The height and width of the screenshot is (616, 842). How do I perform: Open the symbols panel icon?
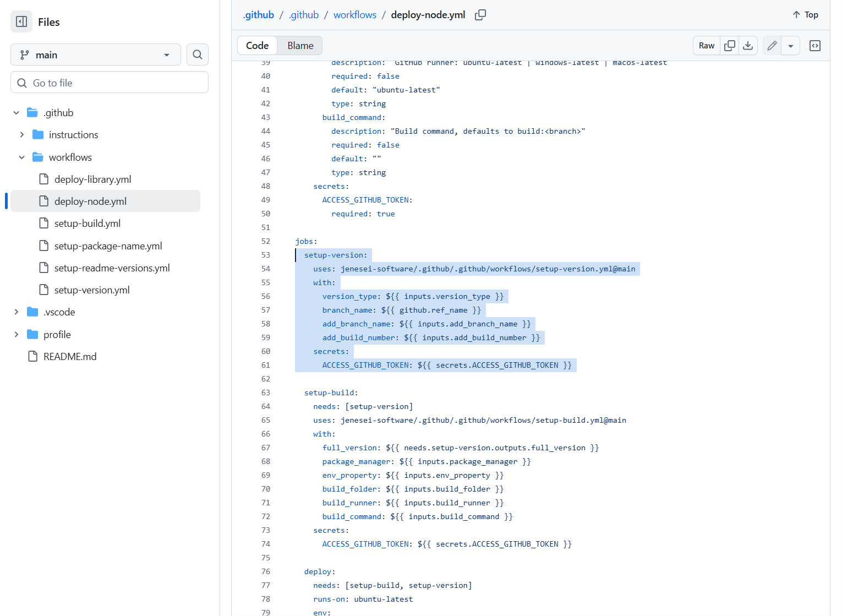pyautogui.click(x=815, y=46)
